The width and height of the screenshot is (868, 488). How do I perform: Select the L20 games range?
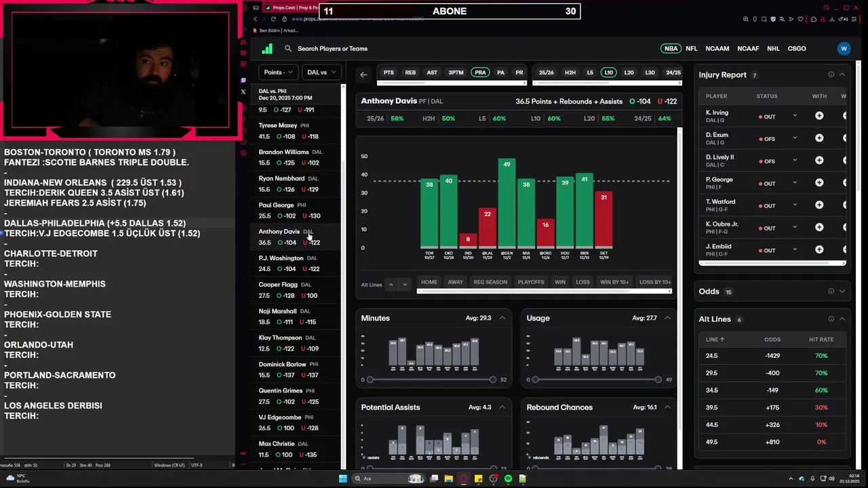tap(629, 73)
